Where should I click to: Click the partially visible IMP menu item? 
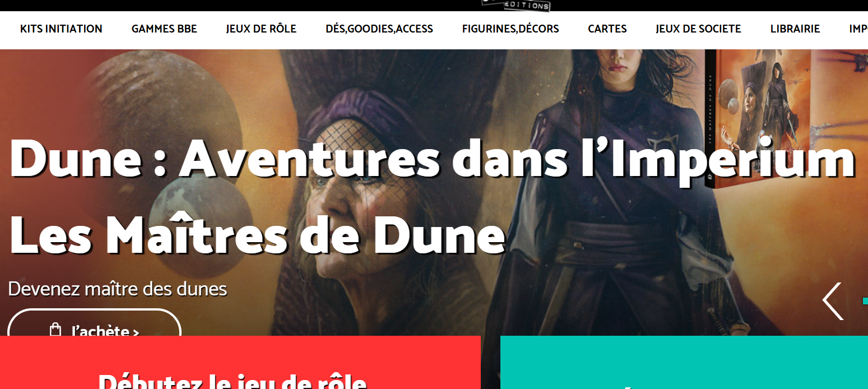(x=858, y=29)
